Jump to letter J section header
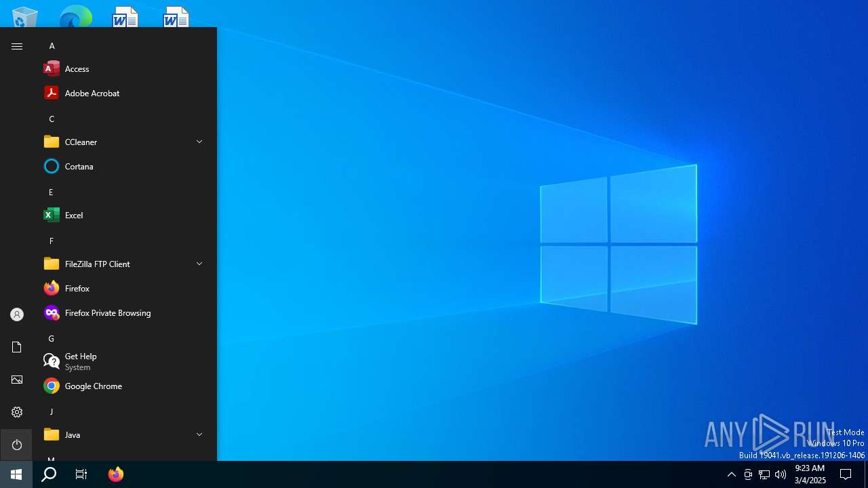 point(51,412)
